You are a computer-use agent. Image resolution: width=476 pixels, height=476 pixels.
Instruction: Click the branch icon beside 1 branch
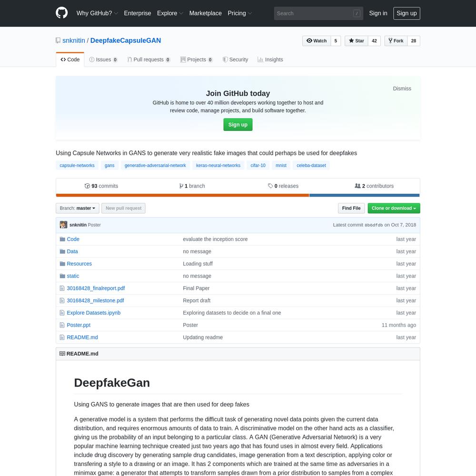181,186
